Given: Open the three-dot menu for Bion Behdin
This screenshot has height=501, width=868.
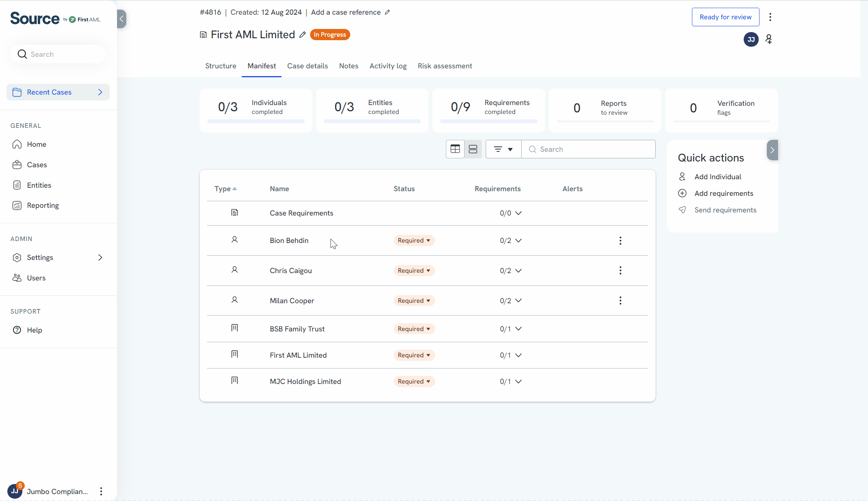Looking at the screenshot, I should [x=620, y=241].
